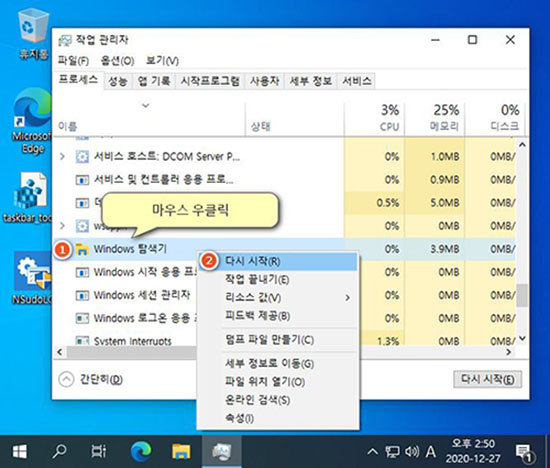Open Task View on the taskbar
The image size is (550, 468).
(x=99, y=452)
